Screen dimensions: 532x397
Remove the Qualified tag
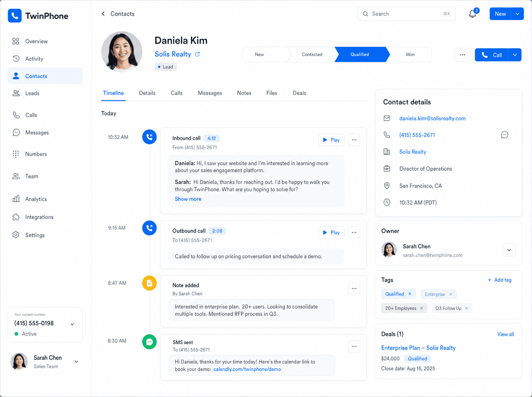tap(410, 294)
